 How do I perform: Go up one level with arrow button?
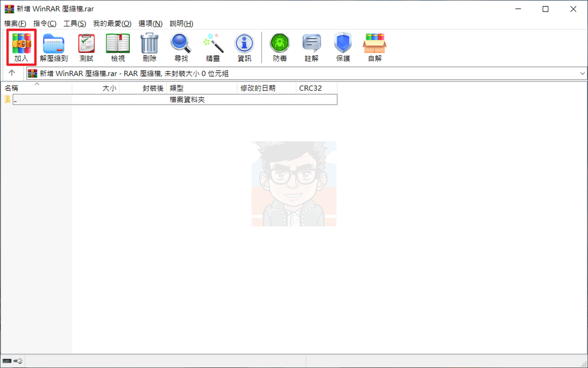[11, 73]
